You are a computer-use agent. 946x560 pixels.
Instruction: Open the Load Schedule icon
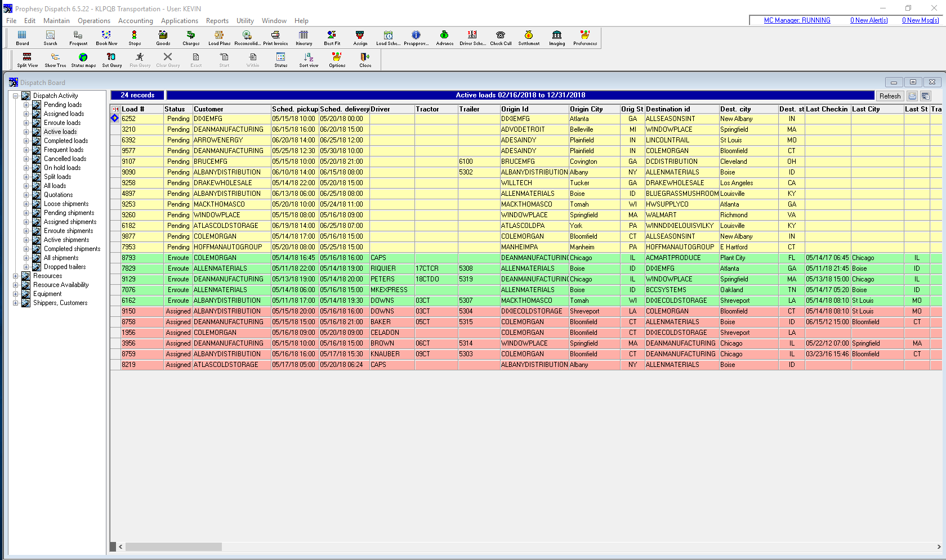point(388,38)
